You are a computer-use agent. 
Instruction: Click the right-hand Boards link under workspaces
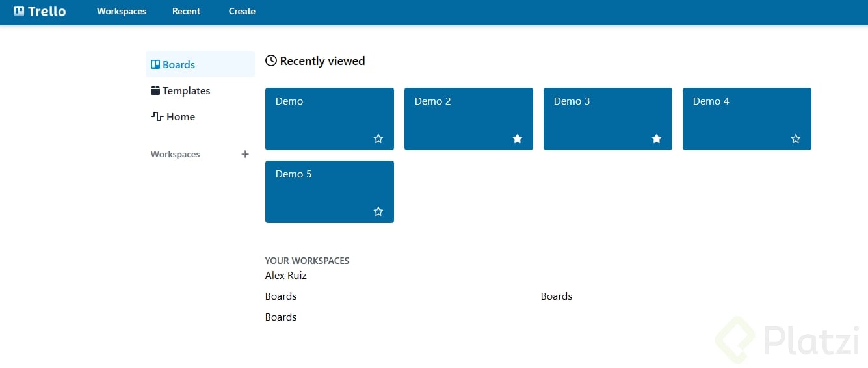click(556, 296)
